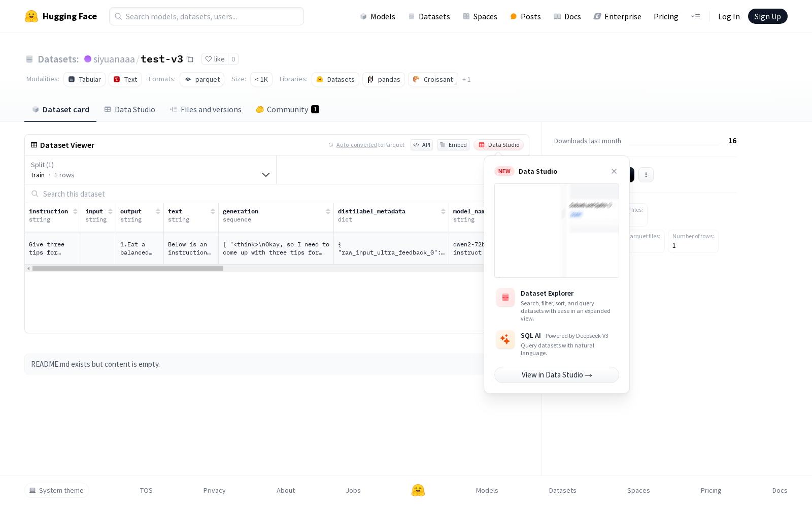812x508 pixels.
Task: Click the Sign Up button
Action: tap(767, 16)
